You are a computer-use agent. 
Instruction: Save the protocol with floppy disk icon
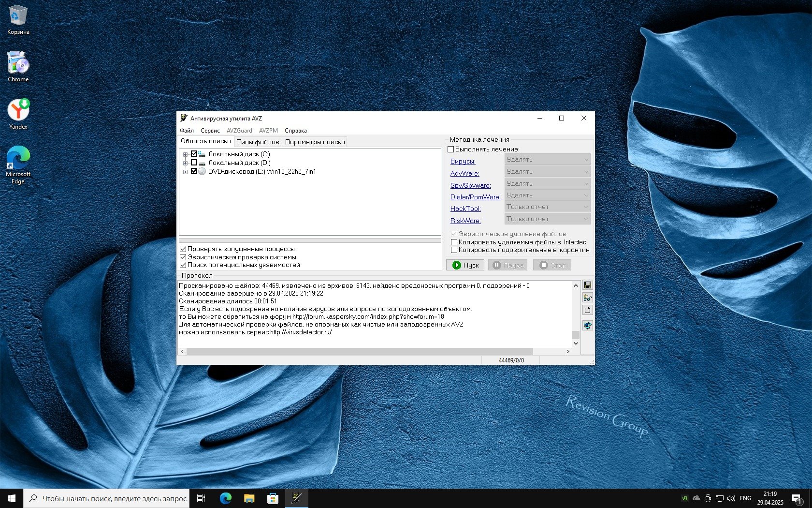[x=587, y=285]
